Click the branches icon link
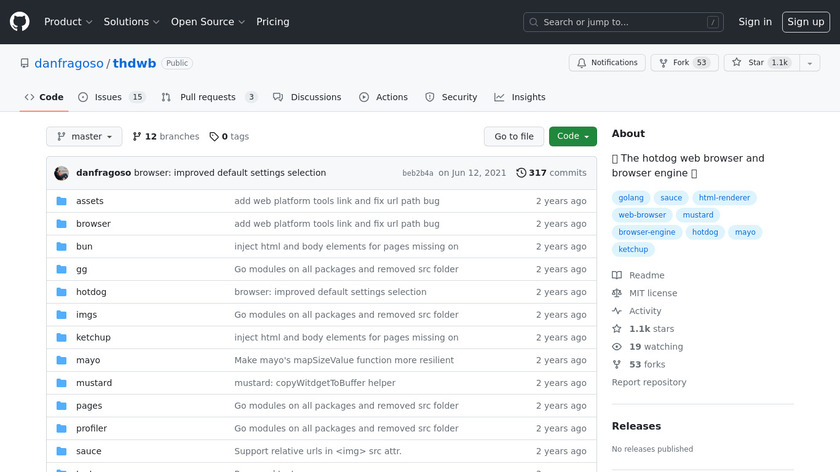840x472 pixels. click(138, 137)
